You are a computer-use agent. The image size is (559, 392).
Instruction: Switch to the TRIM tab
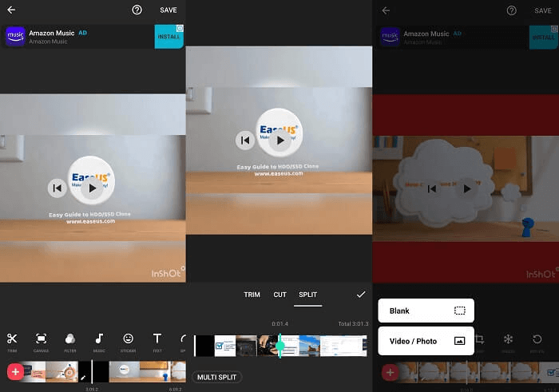tap(252, 295)
